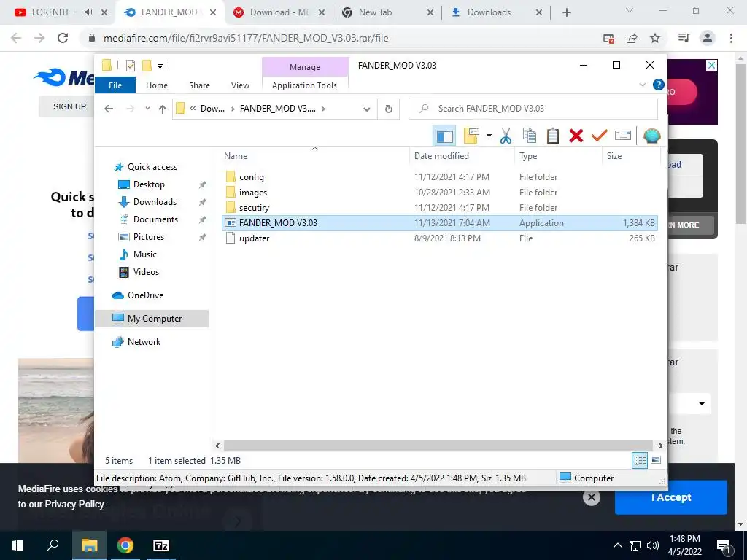The image size is (747, 560).
Task: Open Chrome media control icon
Action: click(684, 38)
